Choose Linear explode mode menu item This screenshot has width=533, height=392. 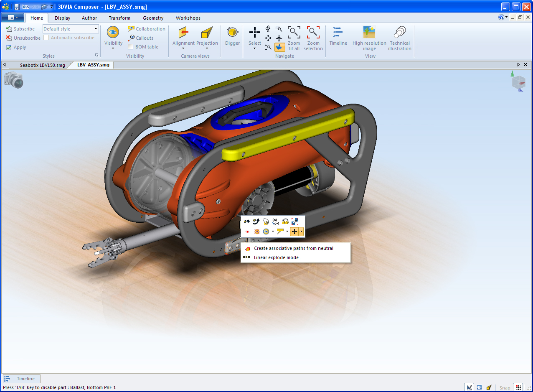[276, 257]
